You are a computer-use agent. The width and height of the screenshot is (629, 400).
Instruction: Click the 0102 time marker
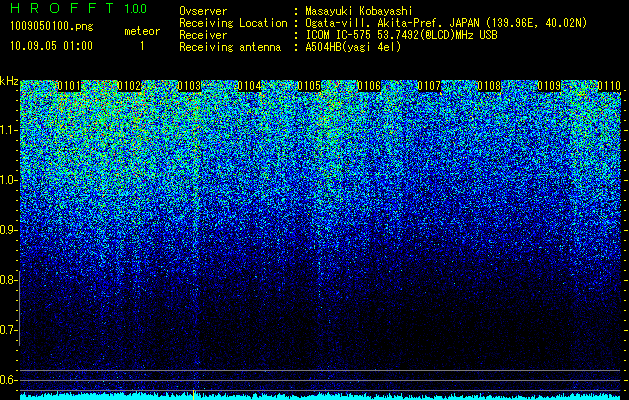(129, 86)
